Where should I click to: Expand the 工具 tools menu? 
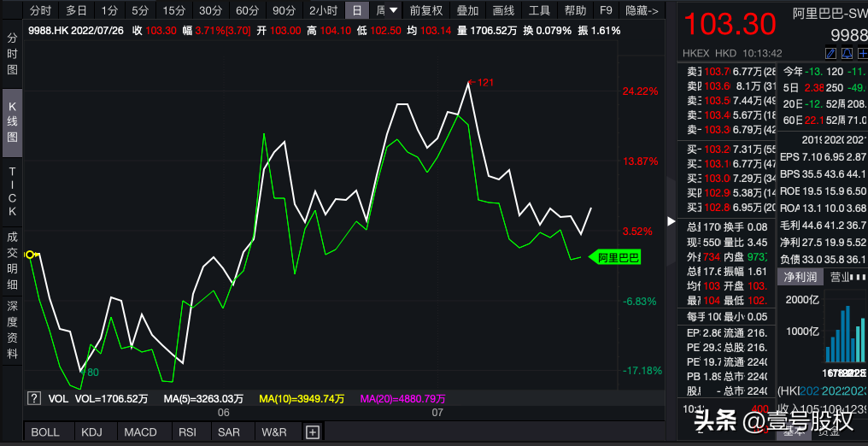pyautogui.click(x=539, y=11)
